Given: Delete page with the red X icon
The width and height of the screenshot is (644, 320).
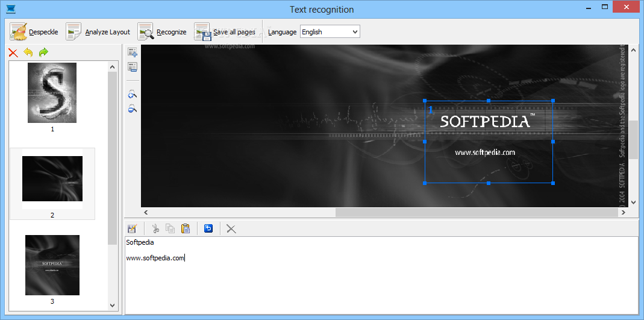Looking at the screenshot, I should pos(13,52).
